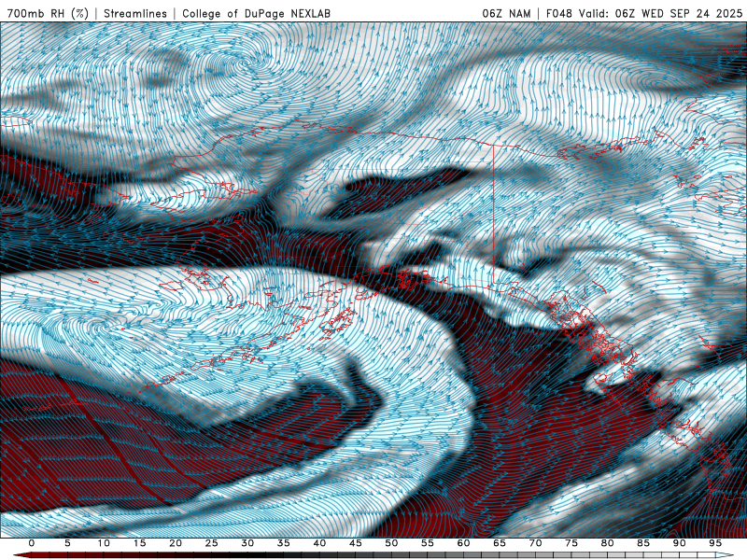Click the colorbar label '35'
The image size is (747, 560).
point(284,543)
